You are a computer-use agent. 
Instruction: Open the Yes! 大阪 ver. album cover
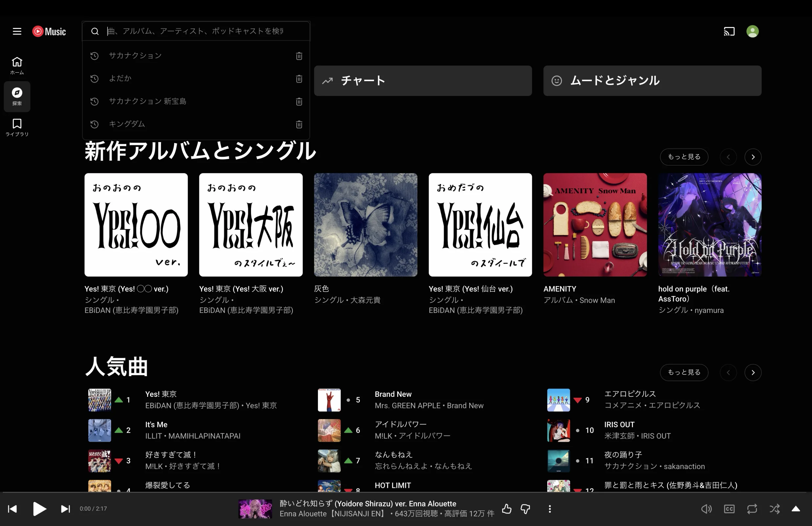click(251, 225)
